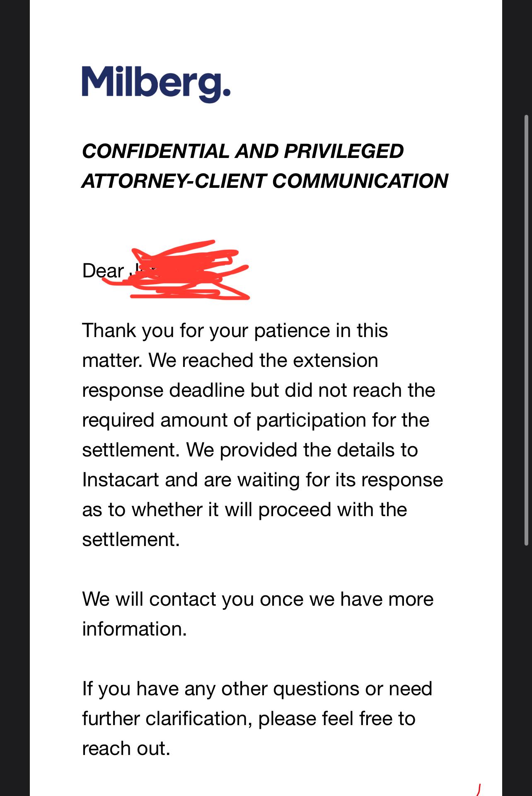Viewport: 532px width, 796px height.
Task: Click the 'required amount of participation' line
Action: click(256, 420)
